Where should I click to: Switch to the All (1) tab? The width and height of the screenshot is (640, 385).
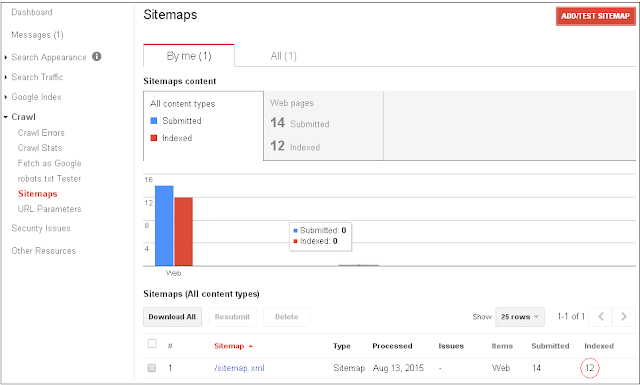(284, 56)
